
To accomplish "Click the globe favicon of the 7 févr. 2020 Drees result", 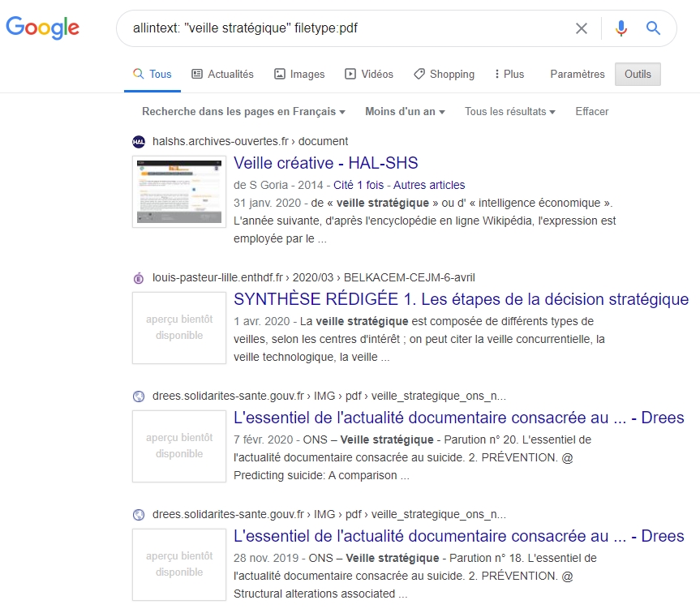I will click(x=139, y=397).
